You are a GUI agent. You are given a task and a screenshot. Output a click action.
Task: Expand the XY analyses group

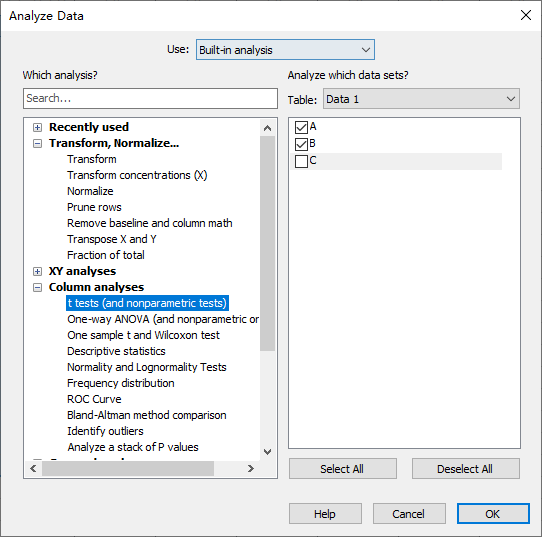click(37, 271)
